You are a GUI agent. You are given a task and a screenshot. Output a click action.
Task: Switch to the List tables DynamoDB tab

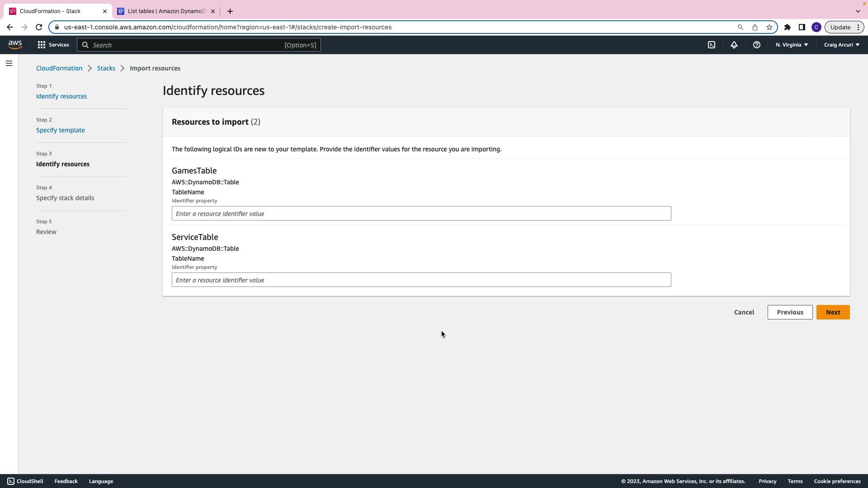pyautogui.click(x=166, y=11)
